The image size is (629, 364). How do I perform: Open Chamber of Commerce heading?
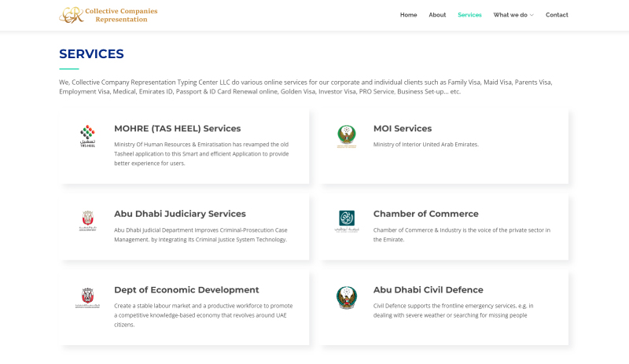click(425, 214)
